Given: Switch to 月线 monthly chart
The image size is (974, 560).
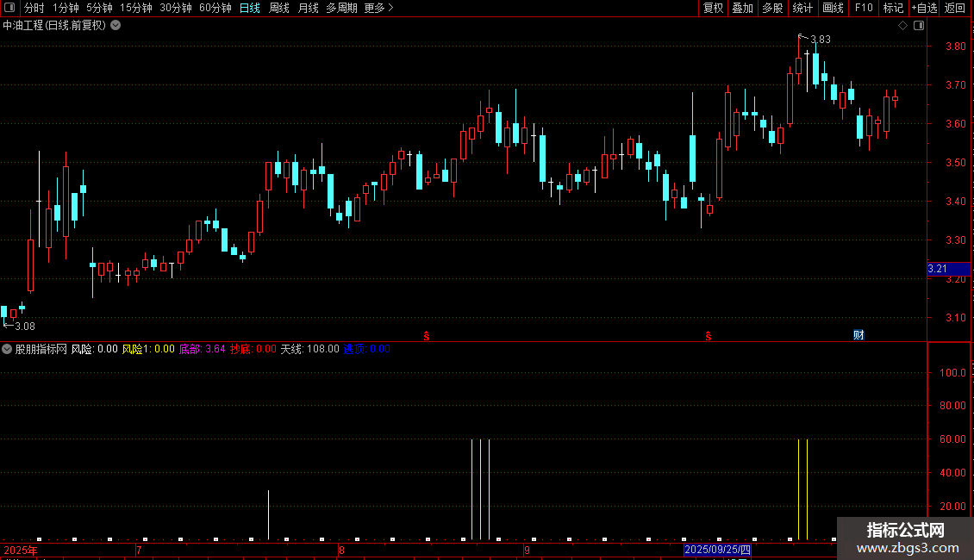Looking at the screenshot, I should click(x=308, y=8).
